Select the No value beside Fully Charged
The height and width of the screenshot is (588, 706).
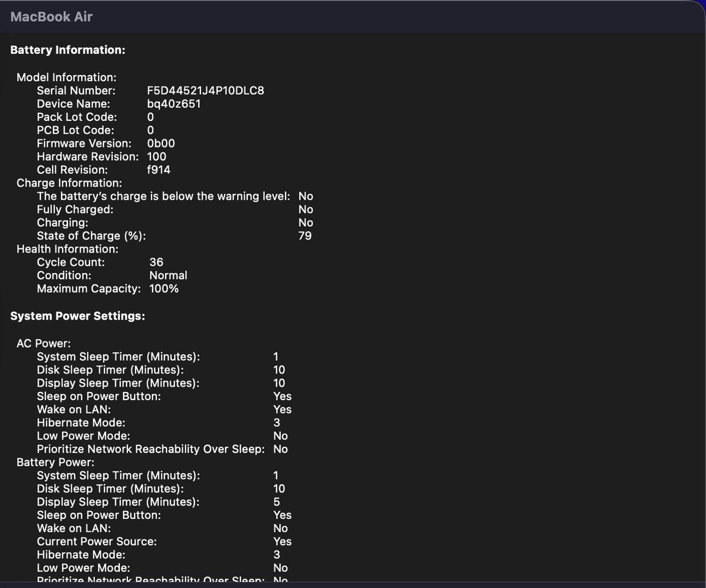(x=306, y=209)
